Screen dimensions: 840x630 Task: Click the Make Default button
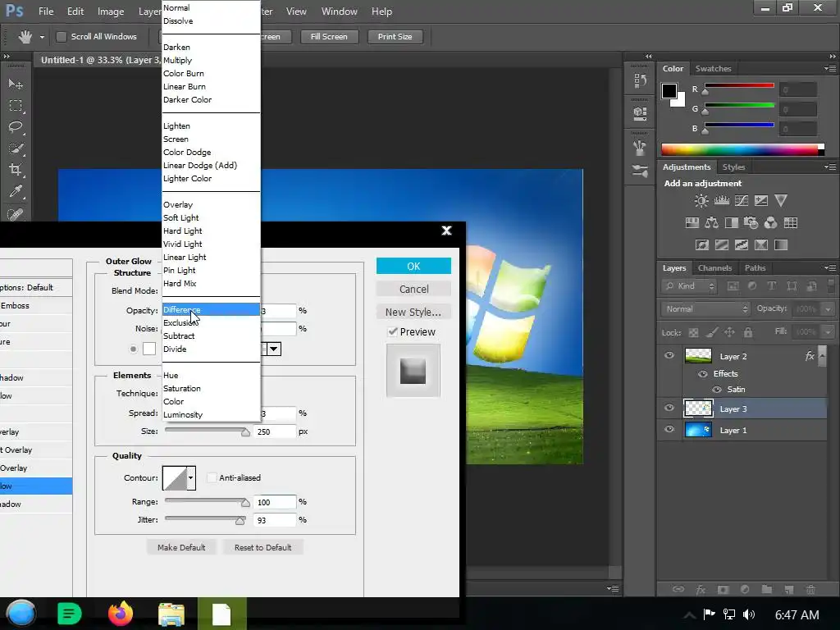coord(181,547)
